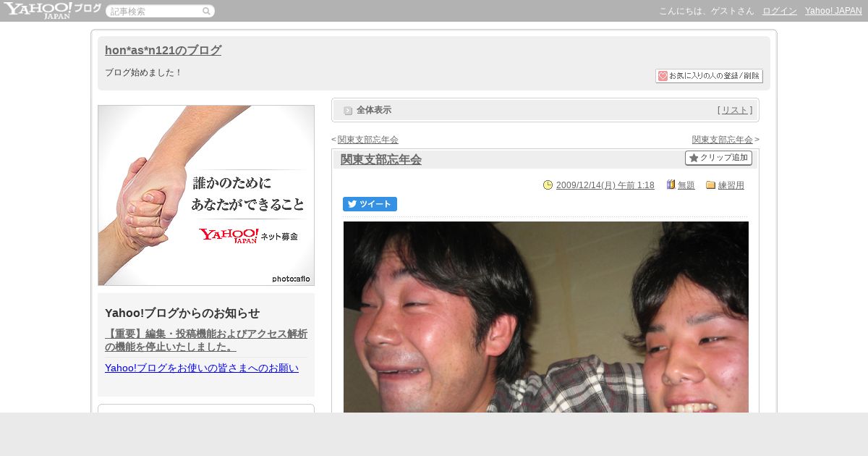Open Yahoo!ブログをお使いの皆さまへのお願い link
The height and width of the screenshot is (456, 868).
click(x=202, y=368)
